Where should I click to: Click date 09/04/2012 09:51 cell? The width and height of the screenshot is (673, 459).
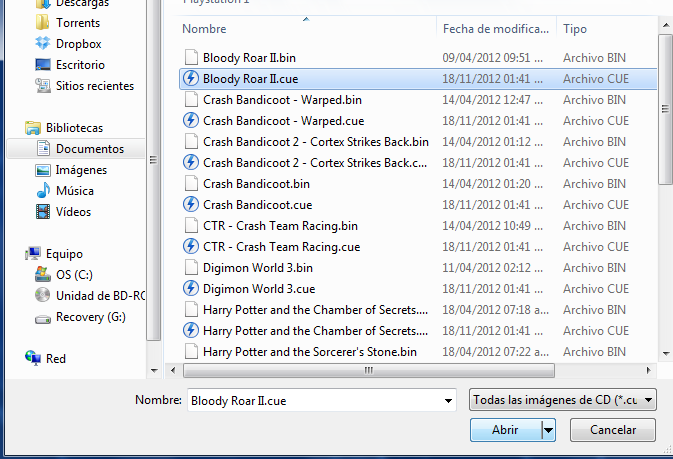tap(493, 58)
